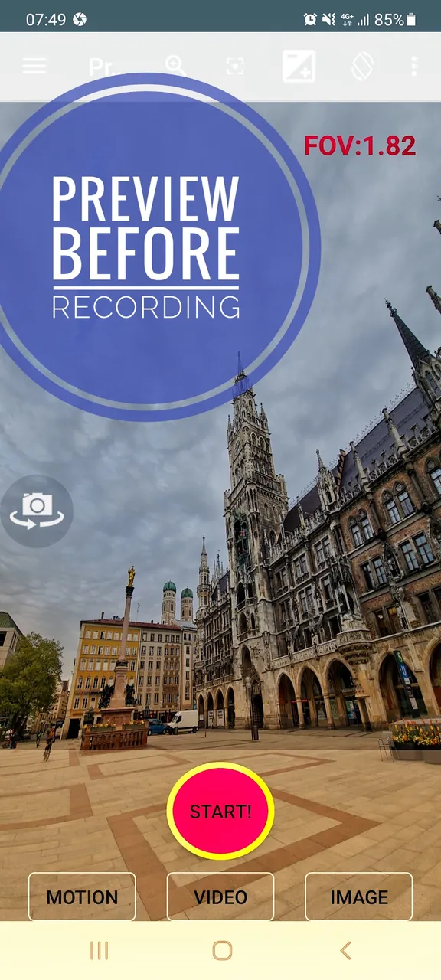
Task: Tap the FOV:1.82 indicator
Action: 360,145
